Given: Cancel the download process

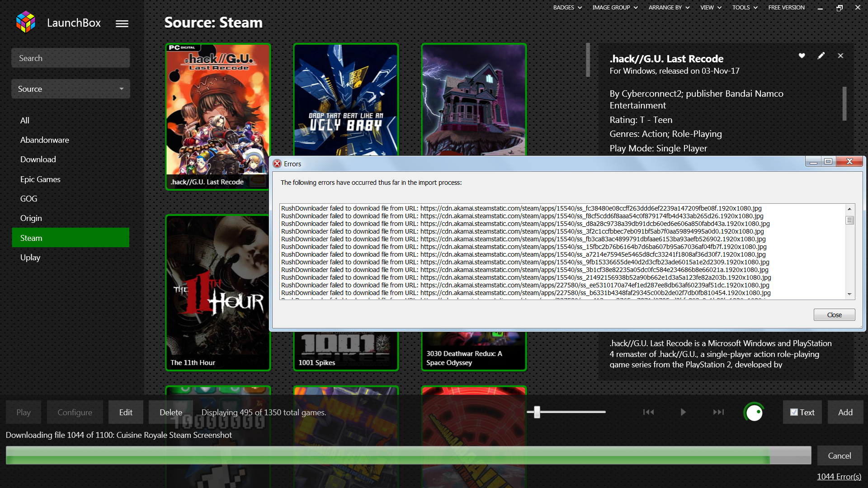Looking at the screenshot, I should 840,455.
